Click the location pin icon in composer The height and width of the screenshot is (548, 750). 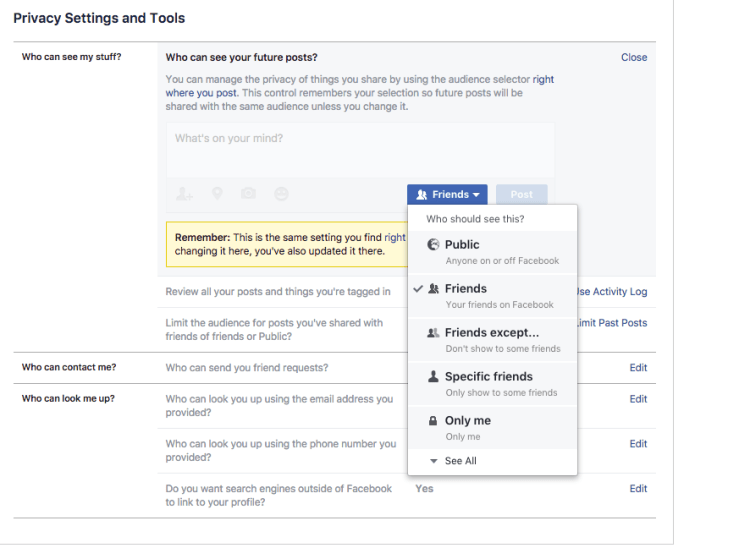pos(217,195)
